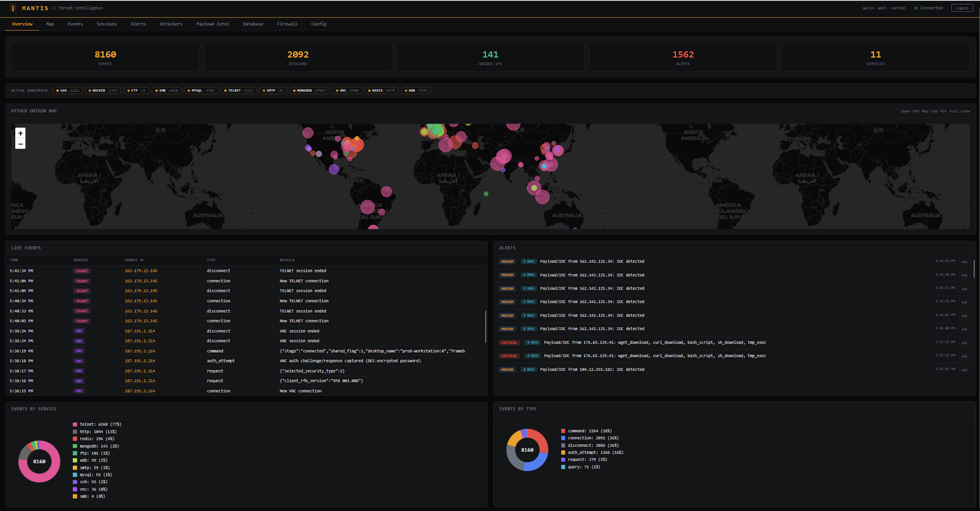Open the Firewall tab
The height and width of the screenshot is (511, 980).
pyautogui.click(x=287, y=24)
